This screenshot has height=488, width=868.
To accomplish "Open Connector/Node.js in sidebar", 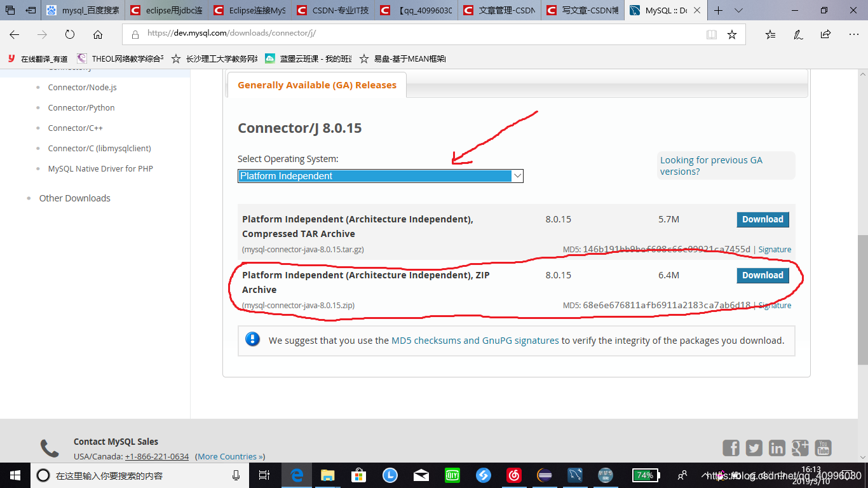I will click(x=82, y=87).
